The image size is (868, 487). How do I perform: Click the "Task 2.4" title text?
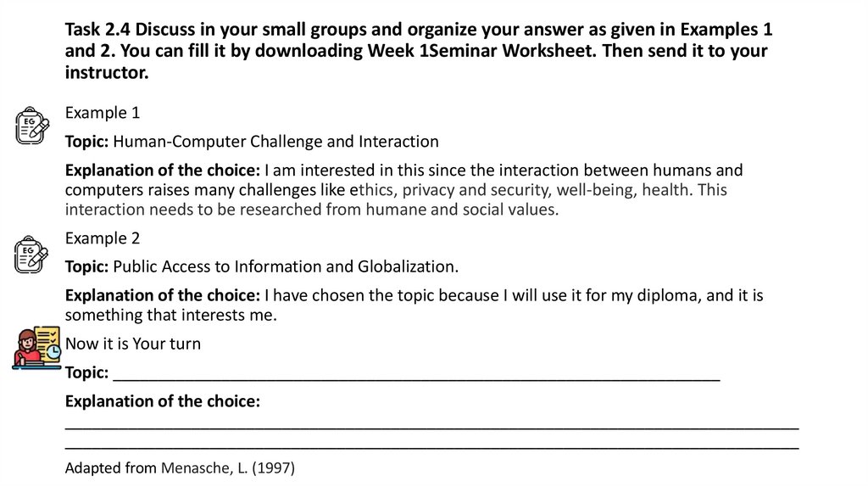92,31
